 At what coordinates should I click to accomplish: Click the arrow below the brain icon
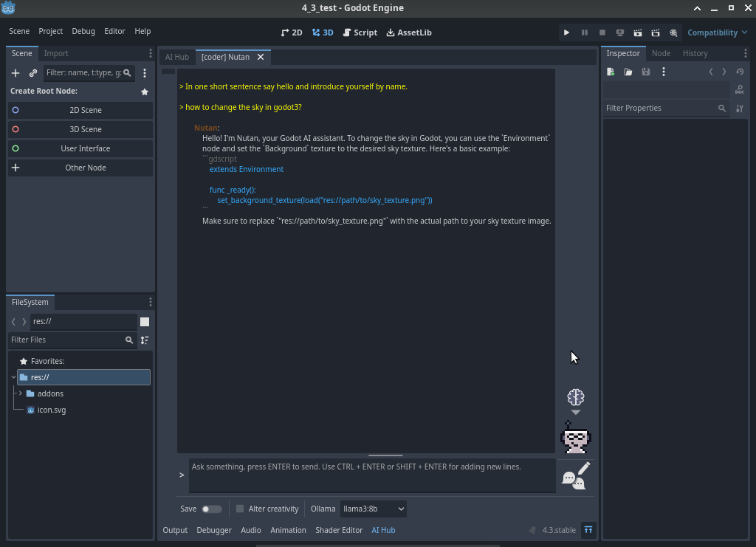[575, 412]
